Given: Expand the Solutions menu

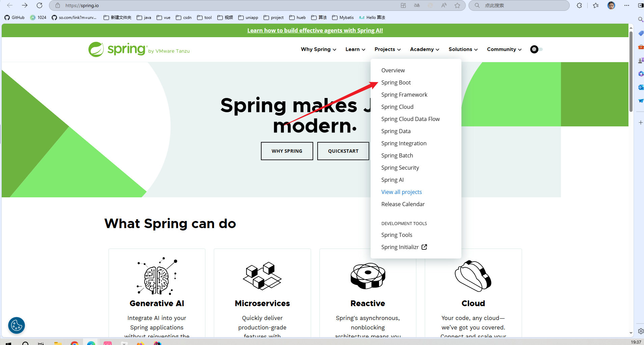Looking at the screenshot, I should pos(463,49).
